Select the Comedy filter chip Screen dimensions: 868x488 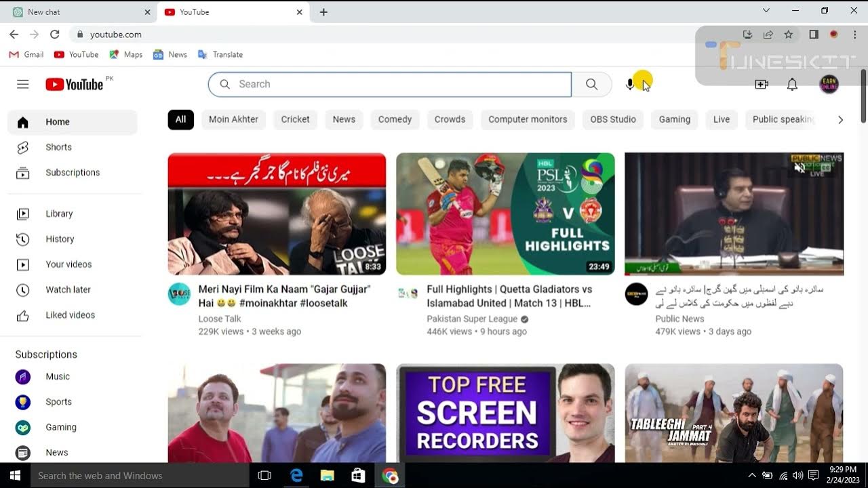395,119
